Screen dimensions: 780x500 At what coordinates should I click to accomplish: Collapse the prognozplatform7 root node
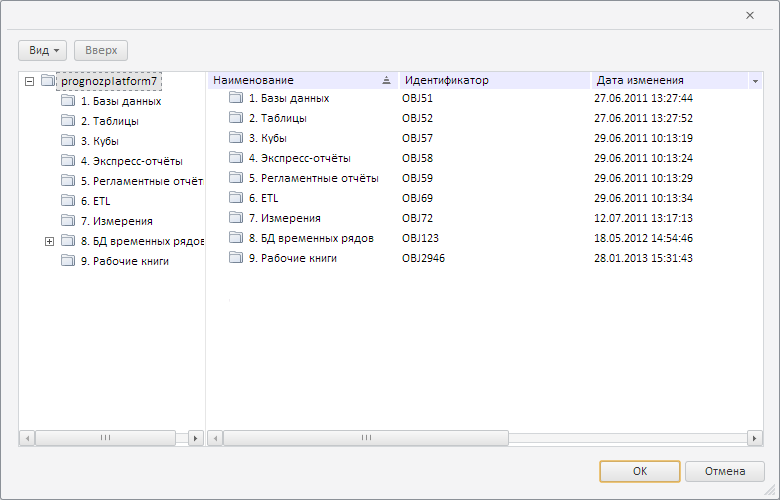(29, 81)
